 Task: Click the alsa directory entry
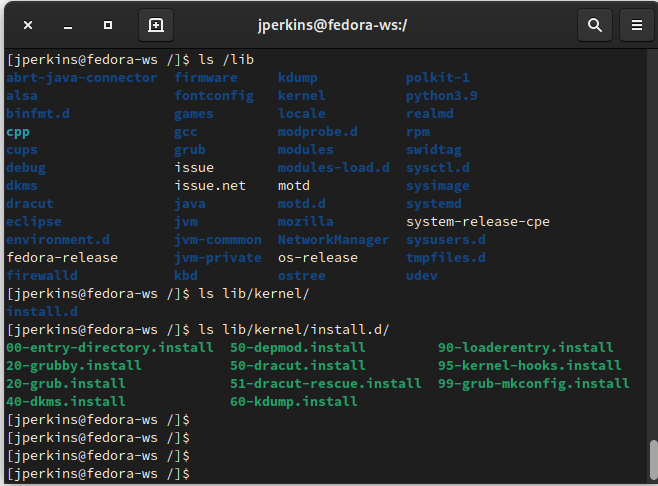(x=22, y=96)
